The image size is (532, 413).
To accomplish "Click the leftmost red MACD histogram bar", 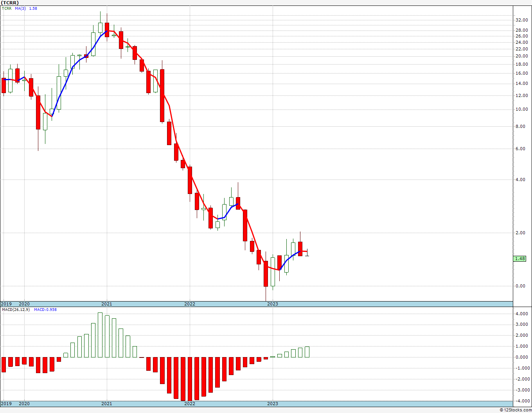I will coord(4,365).
